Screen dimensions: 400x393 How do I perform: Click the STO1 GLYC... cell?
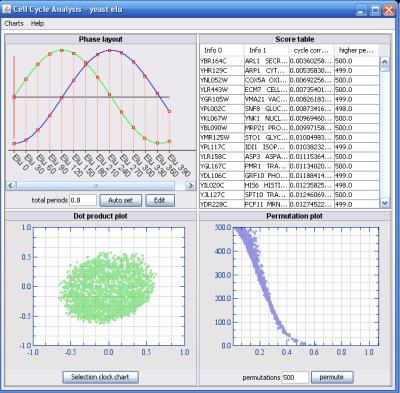(266, 137)
